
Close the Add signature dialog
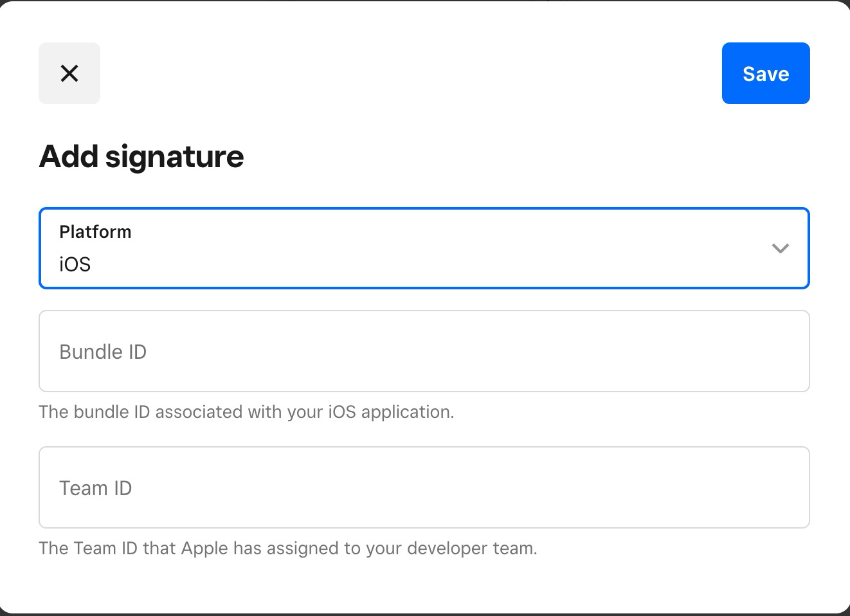pyautogui.click(x=69, y=73)
